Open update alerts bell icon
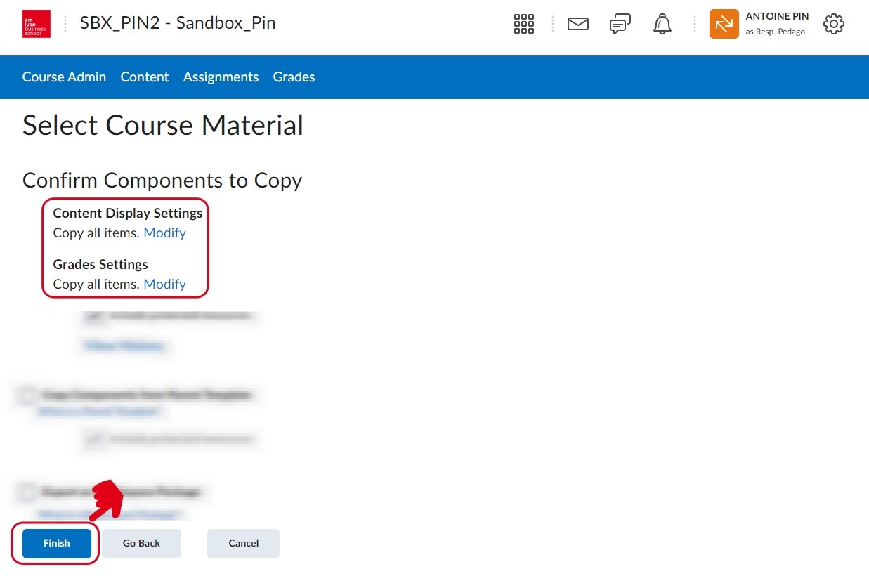The height and width of the screenshot is (588, 869). pyautogui.click(x=662, y=24)
